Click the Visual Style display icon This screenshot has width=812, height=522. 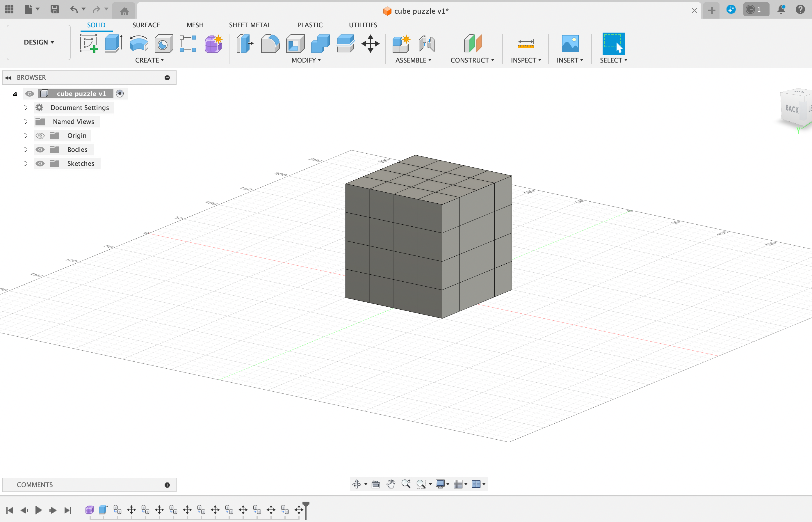click(x=442, y=484)
